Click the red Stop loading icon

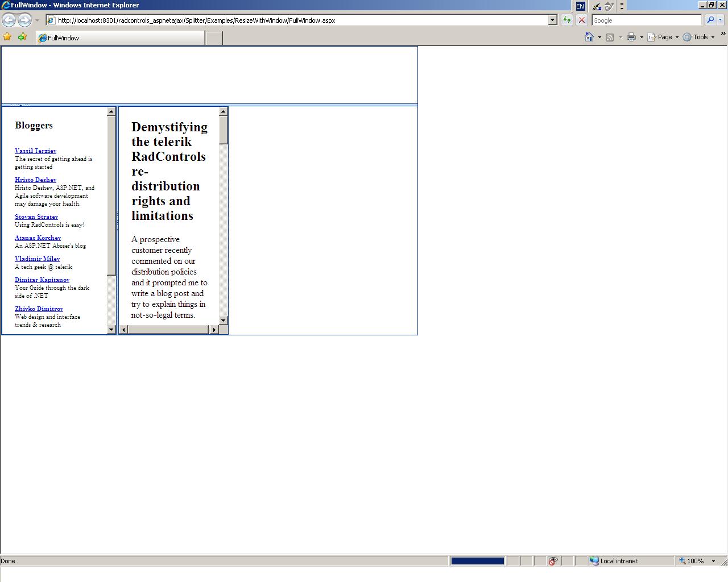[582, 20]
